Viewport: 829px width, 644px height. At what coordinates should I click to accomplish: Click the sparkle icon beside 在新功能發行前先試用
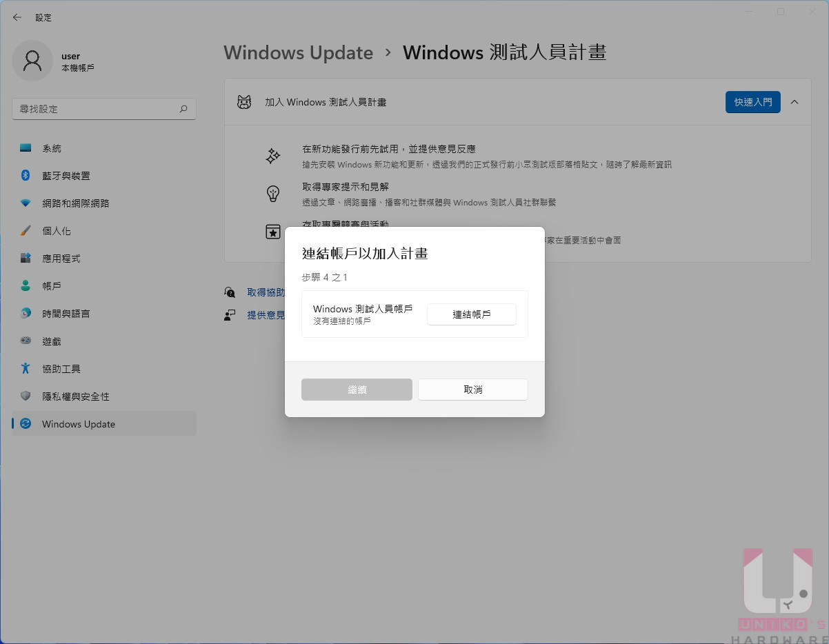tap(273, 156)
